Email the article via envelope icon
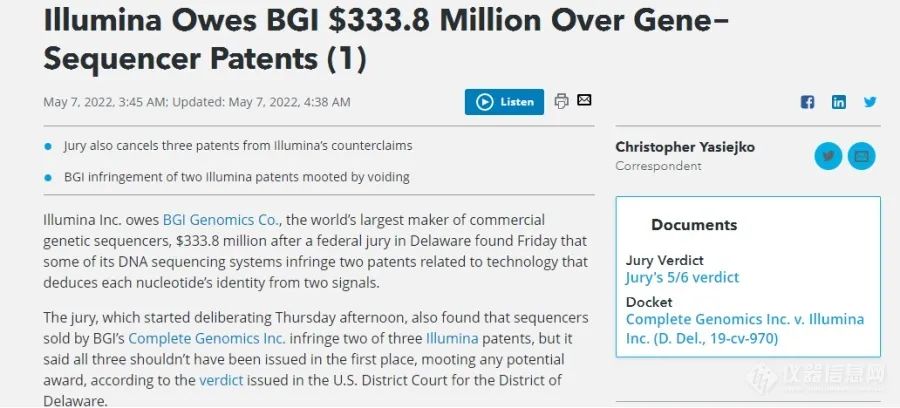900x408 pixels. [x=584, y=100]
